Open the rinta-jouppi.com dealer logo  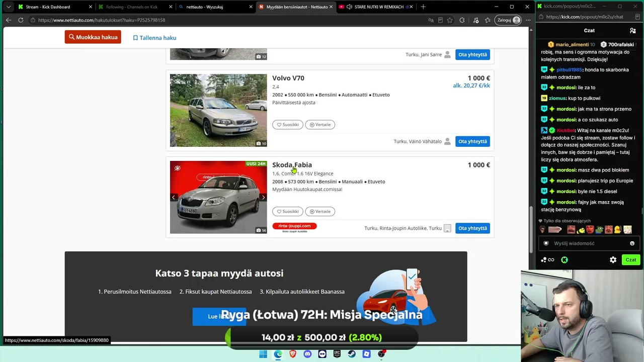click(294, 228)
